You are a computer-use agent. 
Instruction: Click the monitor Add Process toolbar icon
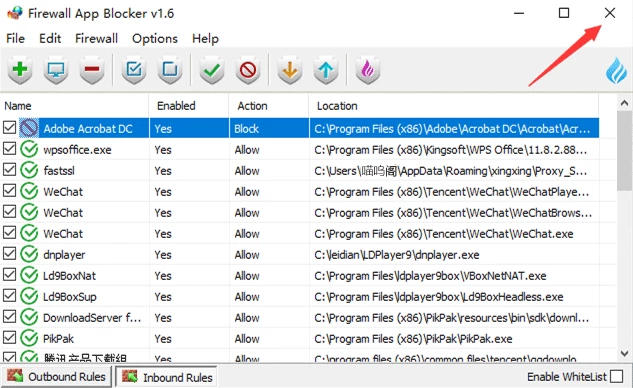[x=56, y=70]
